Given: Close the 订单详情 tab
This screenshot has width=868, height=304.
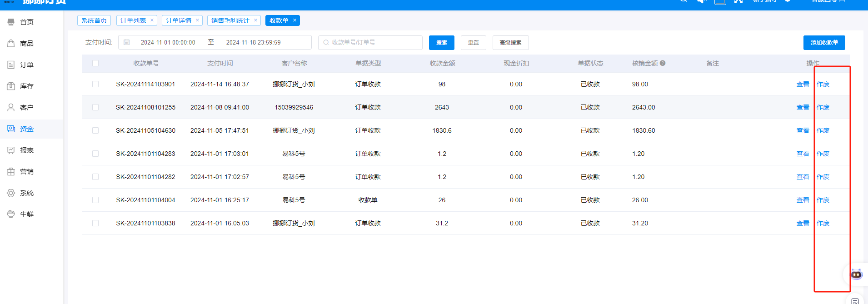Looking at the screenshot, I should coord(197,20).
